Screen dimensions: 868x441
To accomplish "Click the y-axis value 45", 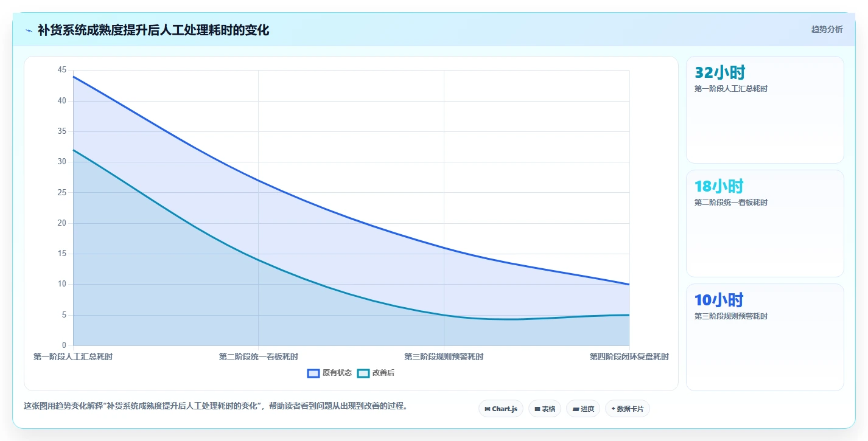I will [x=62, y=70].
